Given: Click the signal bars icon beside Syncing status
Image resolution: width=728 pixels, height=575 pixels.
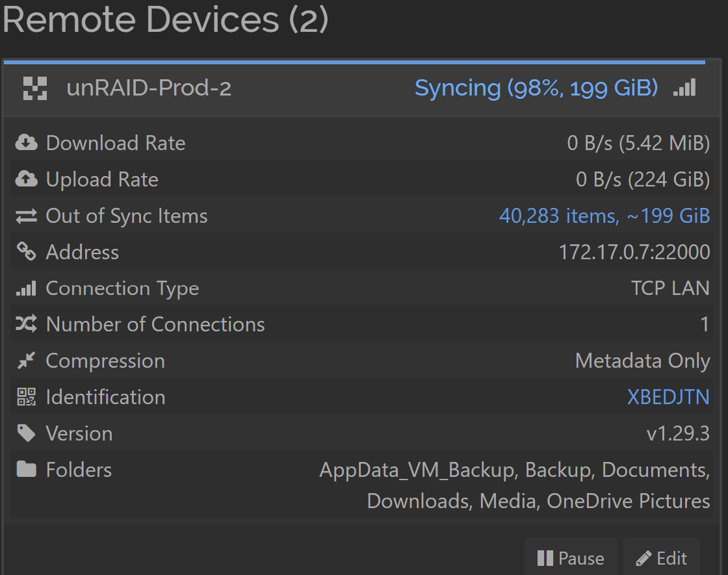Looking at the screenshot, I should [684, 87].
